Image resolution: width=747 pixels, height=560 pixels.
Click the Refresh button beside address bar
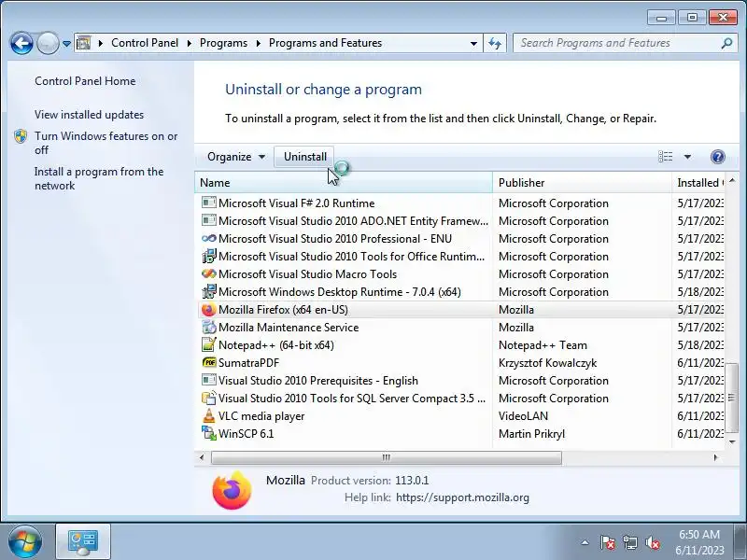point(495,43)
